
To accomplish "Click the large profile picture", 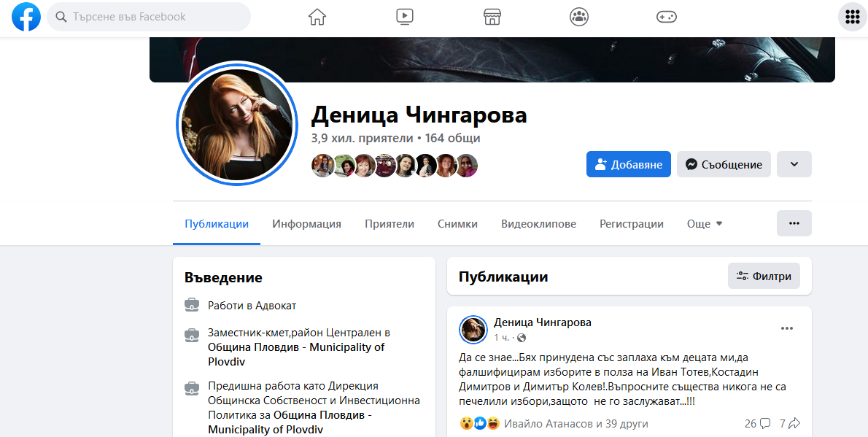I will [x=237, y=123].
